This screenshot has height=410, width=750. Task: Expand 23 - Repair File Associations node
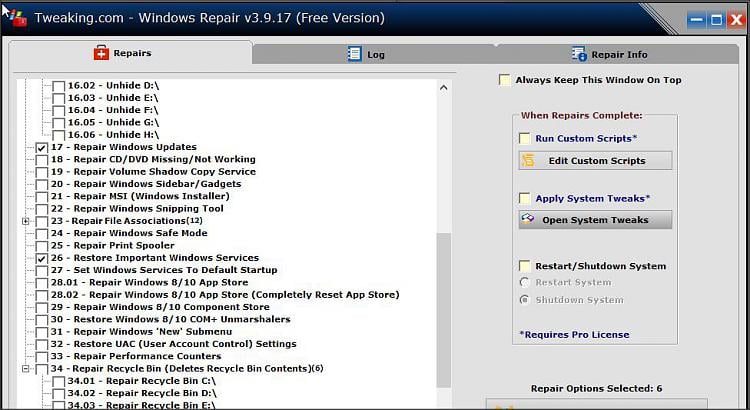pos(26,221)
